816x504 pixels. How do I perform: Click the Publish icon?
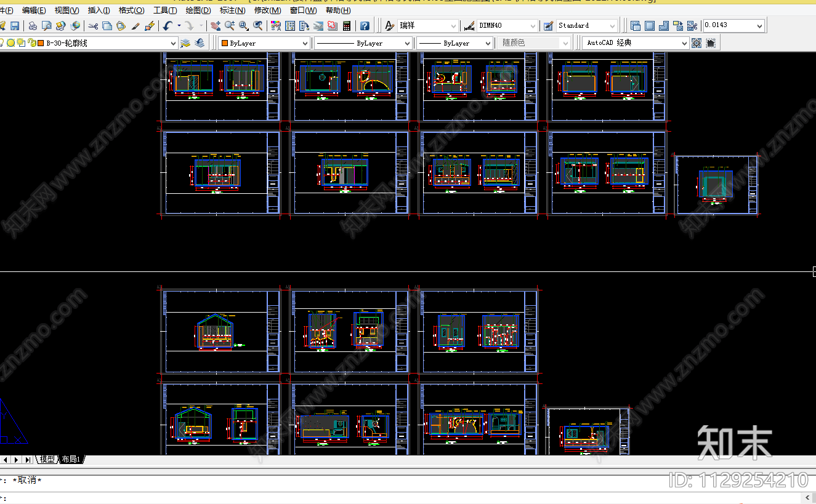[x=60, y=26]
